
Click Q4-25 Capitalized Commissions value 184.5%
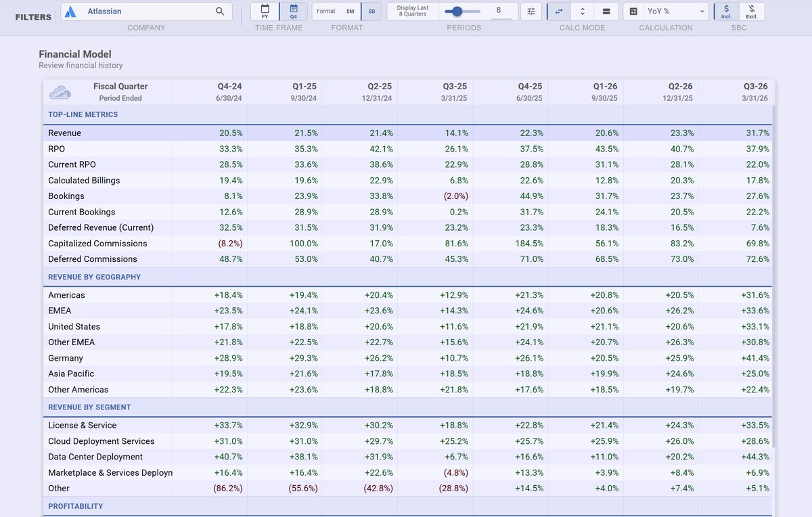pos(528,244)
